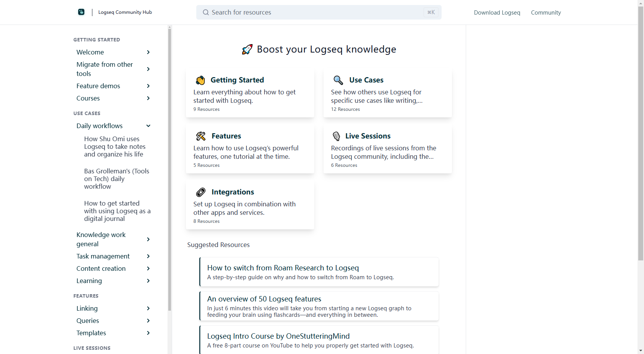Viewport: 644px width, 354px height.
Task: Click the search magnifier icon
Action: pos(206,12)
